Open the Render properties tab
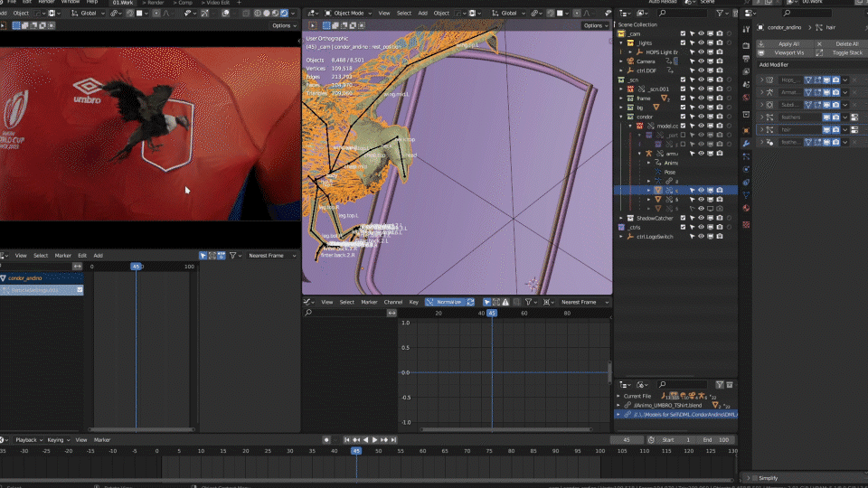The height and width of the screenshot is (488, 868). coord(746,45)
